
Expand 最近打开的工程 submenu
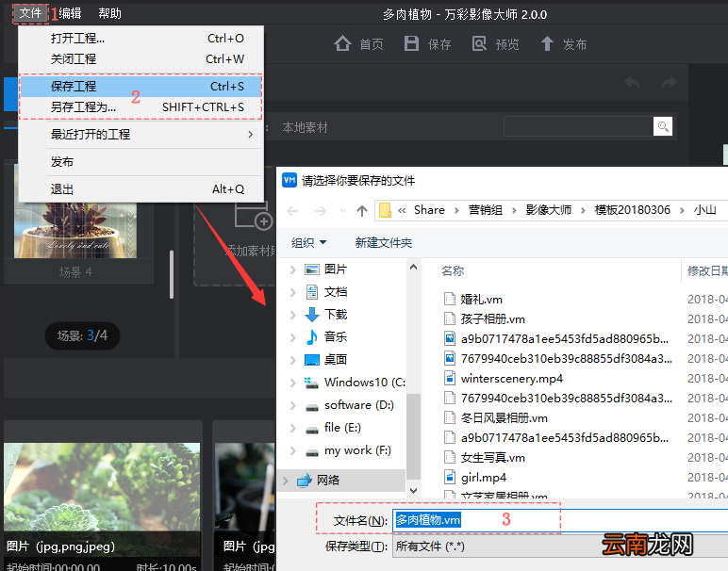pyautogui.click(x=141, y=135)
